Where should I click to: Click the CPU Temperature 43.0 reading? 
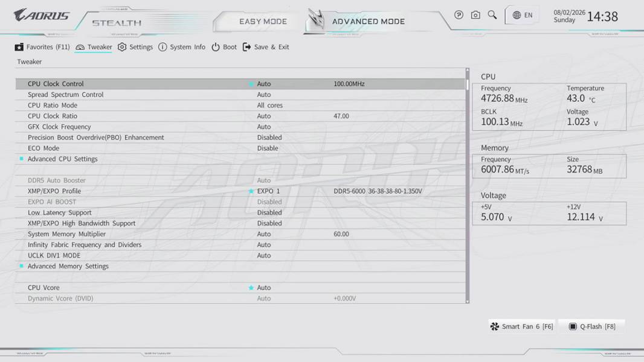tap(581, 98)
